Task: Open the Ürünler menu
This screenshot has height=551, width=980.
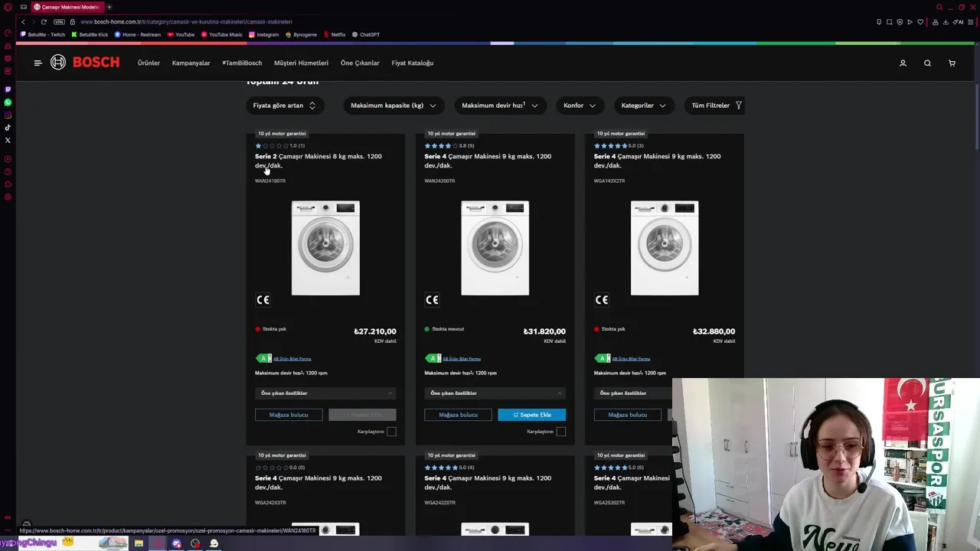Action: 149,63
